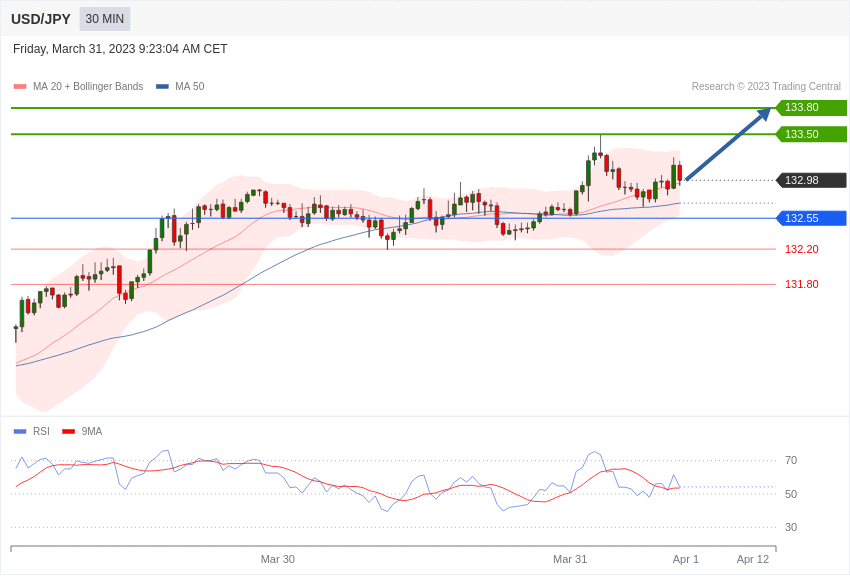Image resolution: width=850 pixels, height=576 pixels.
Task: Select the MA 20 + Bollinger Bands legend label
Action: pyautogui.click(x=88, y=86)
